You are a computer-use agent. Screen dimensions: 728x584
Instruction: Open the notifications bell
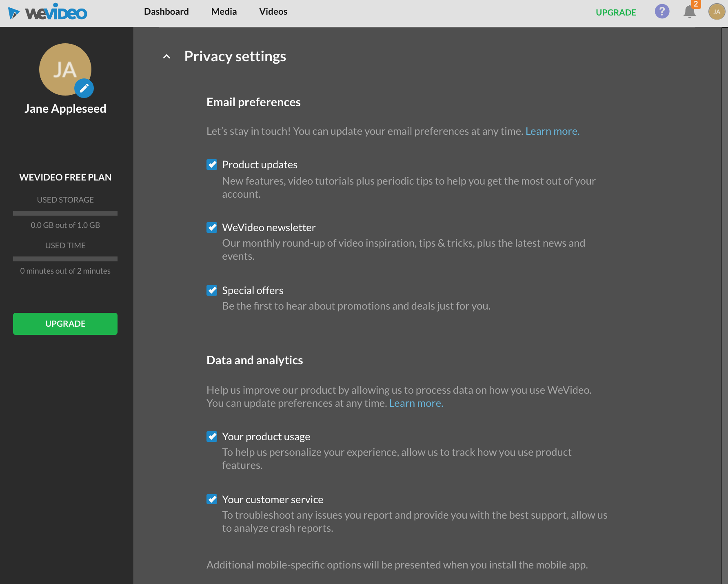[x=689, y=13]
